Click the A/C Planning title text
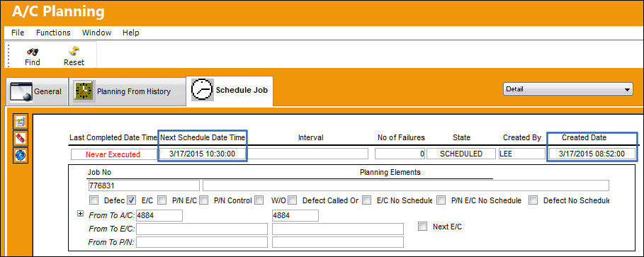Image resolution: width=644 pixels, height=257 pixels. pos(58,11)
